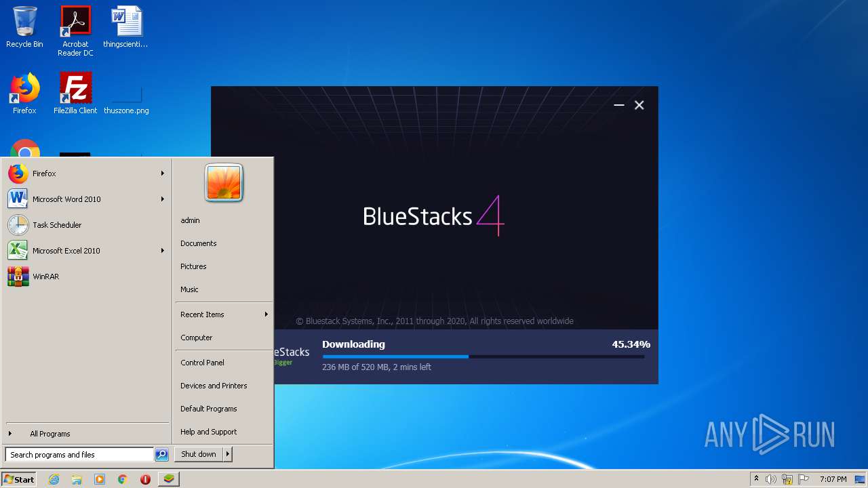Click the Microsoft Word 2010 icon in Start menu
This screenshot has width=868, height=488.
click(x=18, y=199)
